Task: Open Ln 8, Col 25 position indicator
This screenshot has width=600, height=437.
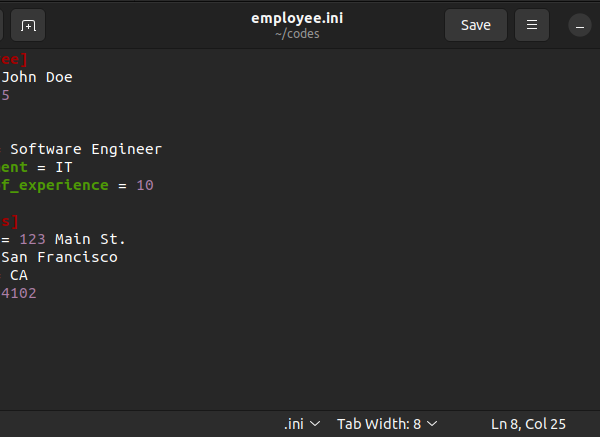Action: 528,424
